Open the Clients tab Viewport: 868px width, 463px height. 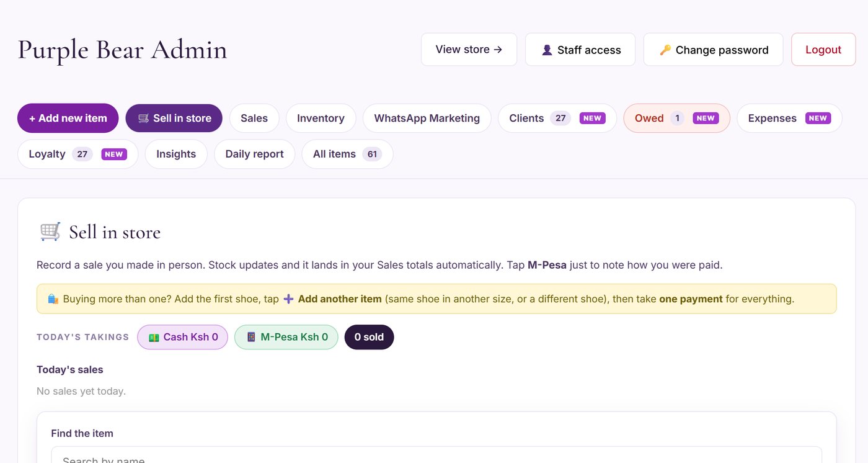click(x=557, y=119)
